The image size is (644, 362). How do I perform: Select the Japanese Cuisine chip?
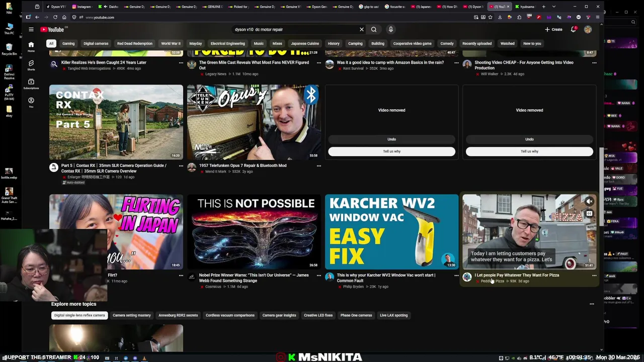tap(305, 44)
